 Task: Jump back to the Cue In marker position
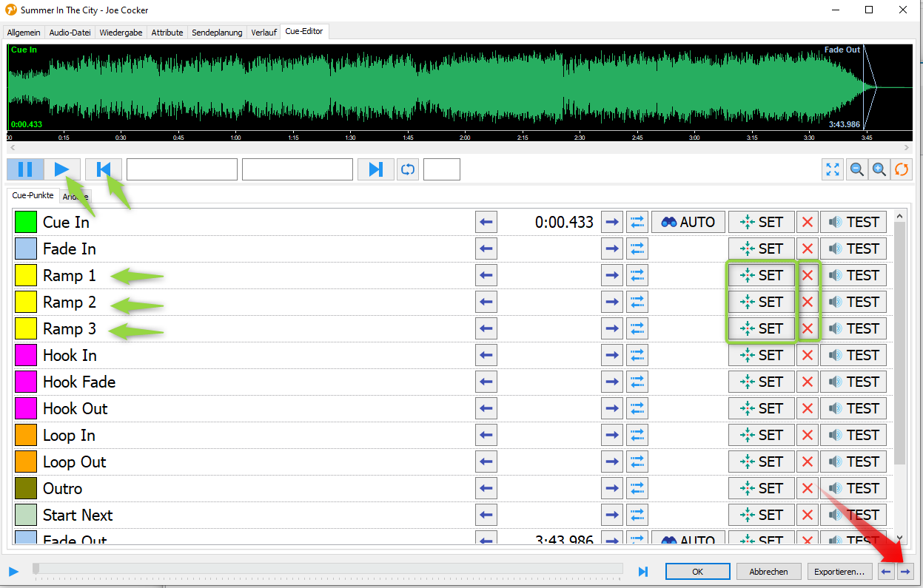click(104, 169)
